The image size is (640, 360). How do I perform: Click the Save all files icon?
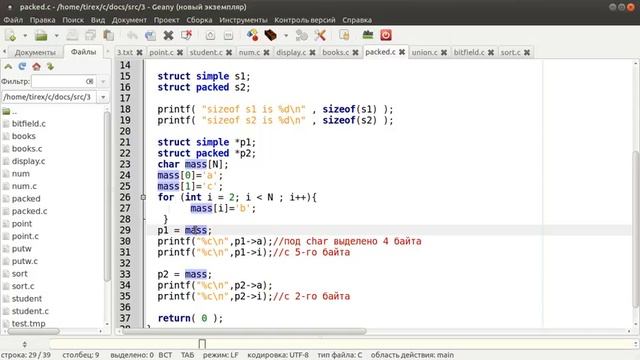(x=90, y=36)
